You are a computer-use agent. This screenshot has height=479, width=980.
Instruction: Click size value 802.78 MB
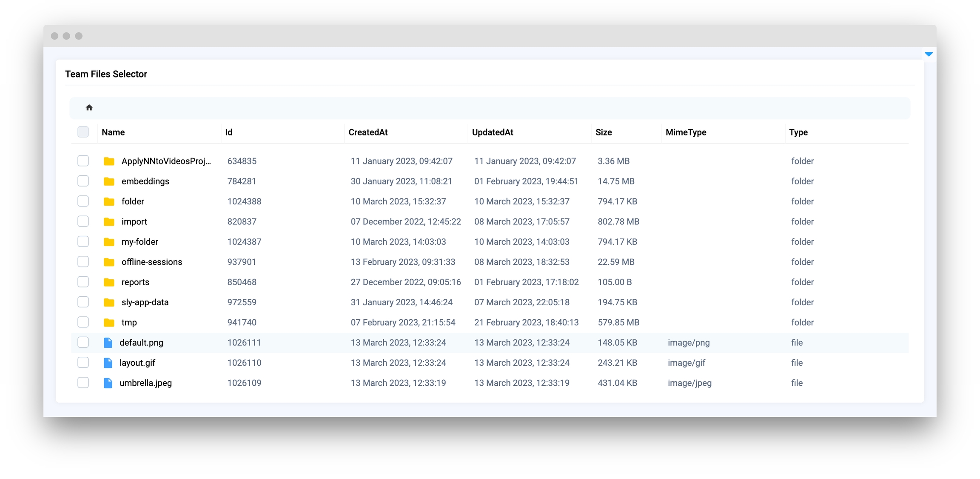click(x=618, y=221)
